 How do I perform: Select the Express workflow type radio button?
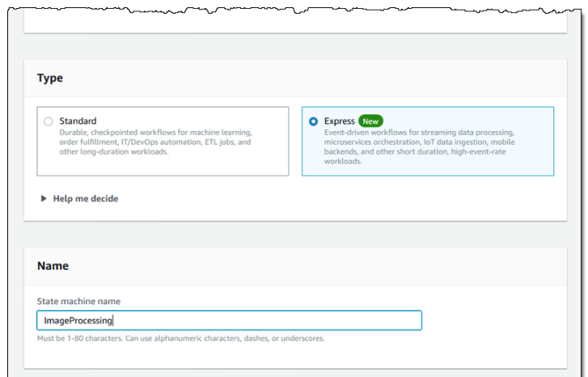coord(313,121)
